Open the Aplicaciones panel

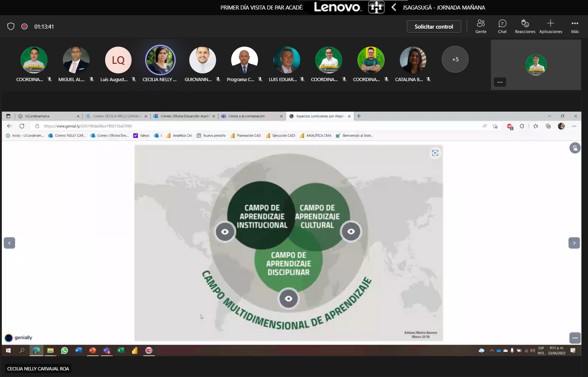[x=551, y=26]
